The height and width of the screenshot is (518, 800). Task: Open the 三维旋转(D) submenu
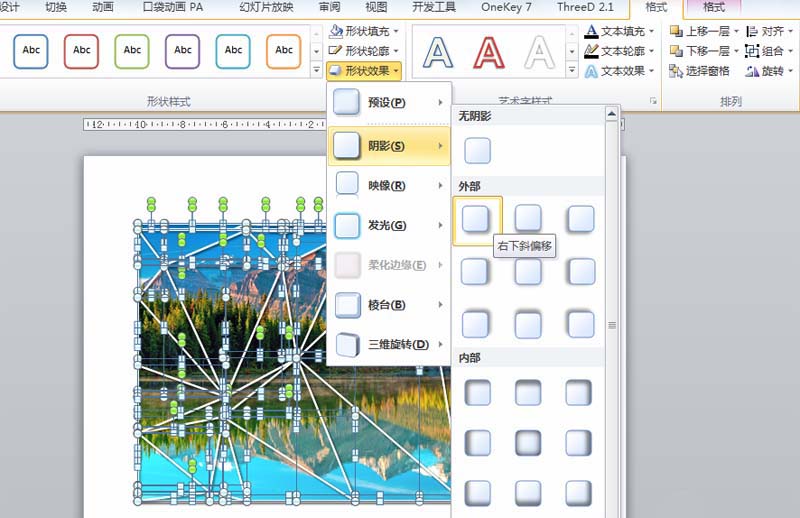[389, 344]
